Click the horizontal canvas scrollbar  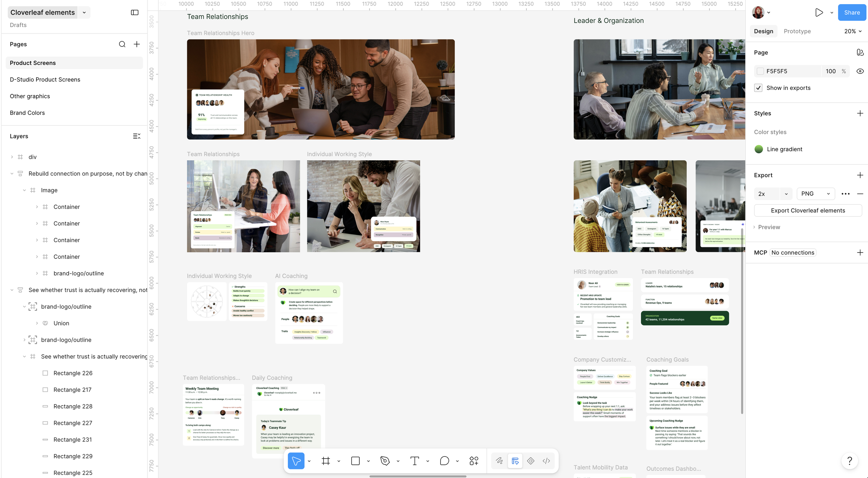[418, 476]
